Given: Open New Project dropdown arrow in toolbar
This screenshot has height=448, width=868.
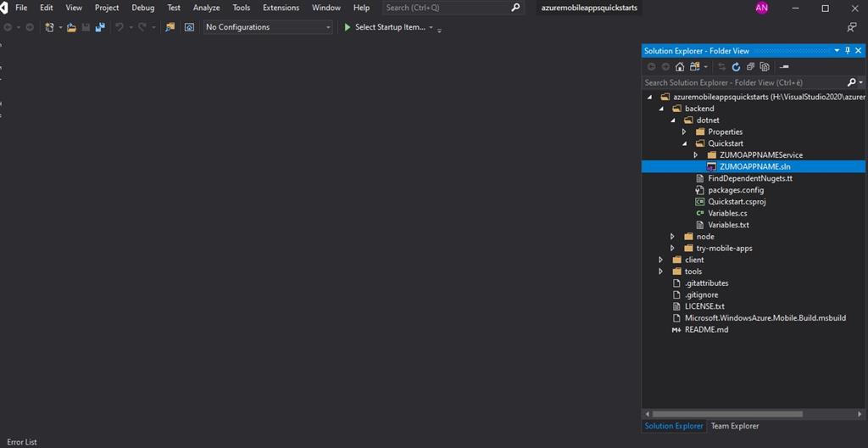Looking at the screenshot, I should click(60, 27).
